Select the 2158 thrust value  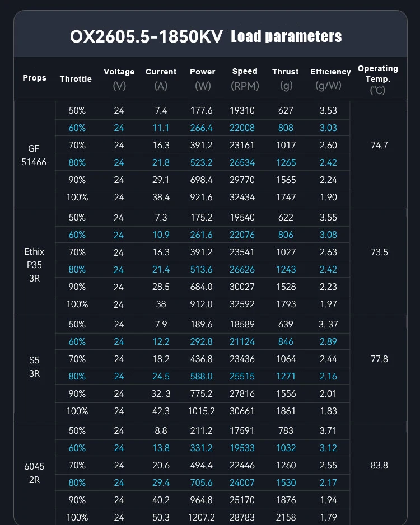coord(286,518)
